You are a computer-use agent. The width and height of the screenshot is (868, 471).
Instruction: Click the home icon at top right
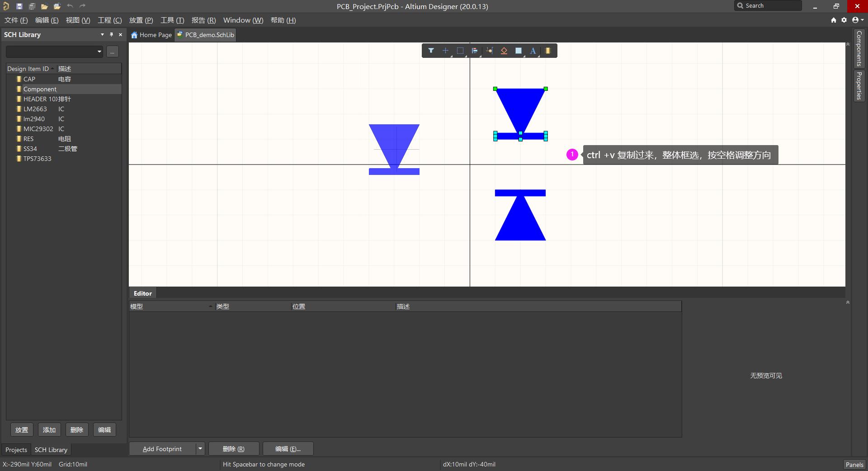pyautogui.click(x=834, y=20)
